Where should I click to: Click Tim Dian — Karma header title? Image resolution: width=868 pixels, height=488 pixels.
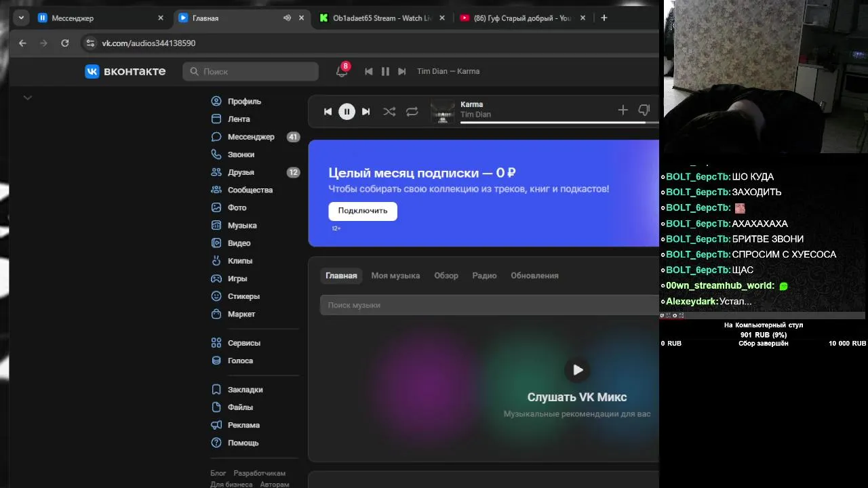tap(448, 71)
